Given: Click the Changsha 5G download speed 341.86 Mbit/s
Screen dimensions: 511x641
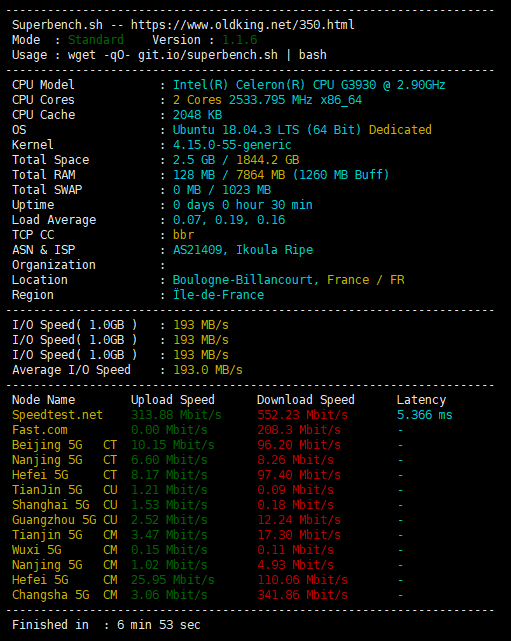Looking at the screenshot, I should (x=302, y=595).
